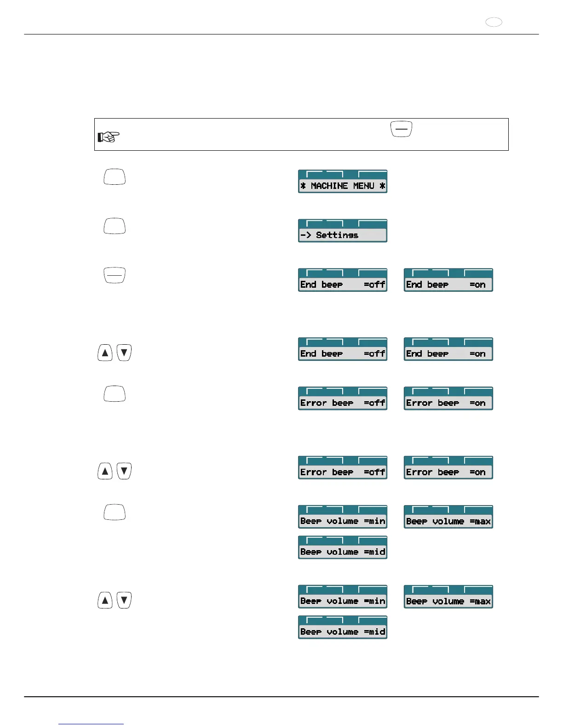Select the MACHINE MENU display

pyautogui.click(x=343, y=182)
